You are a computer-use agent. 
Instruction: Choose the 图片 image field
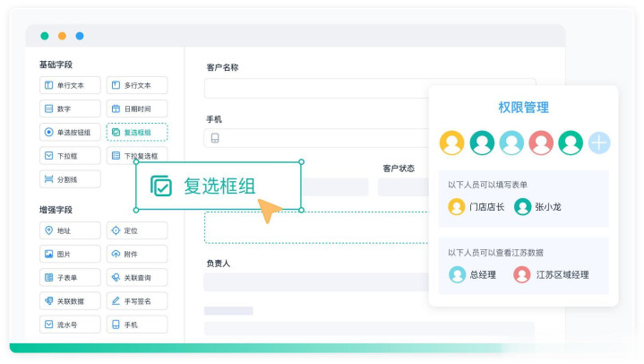pos(70,254)
